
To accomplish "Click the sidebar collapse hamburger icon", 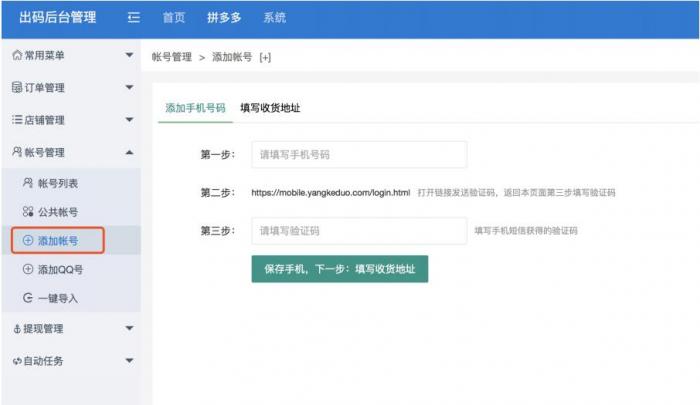I will click(134, 18).
